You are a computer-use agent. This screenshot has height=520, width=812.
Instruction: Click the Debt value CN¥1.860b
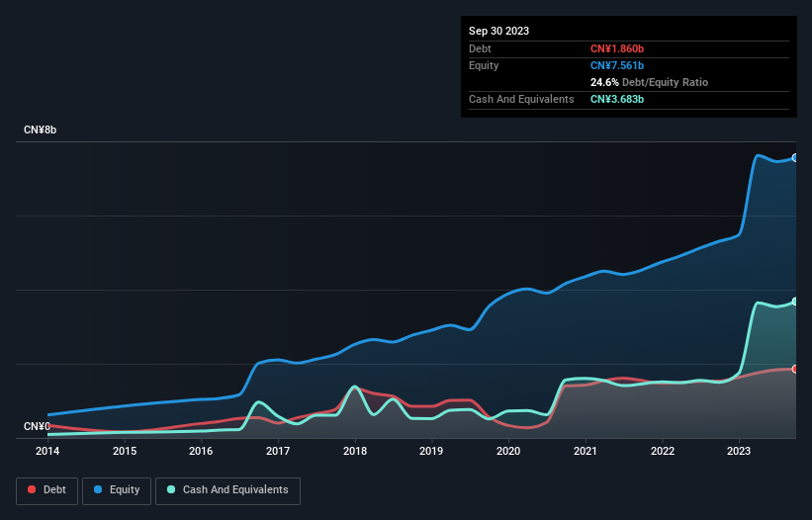[617, 48]
